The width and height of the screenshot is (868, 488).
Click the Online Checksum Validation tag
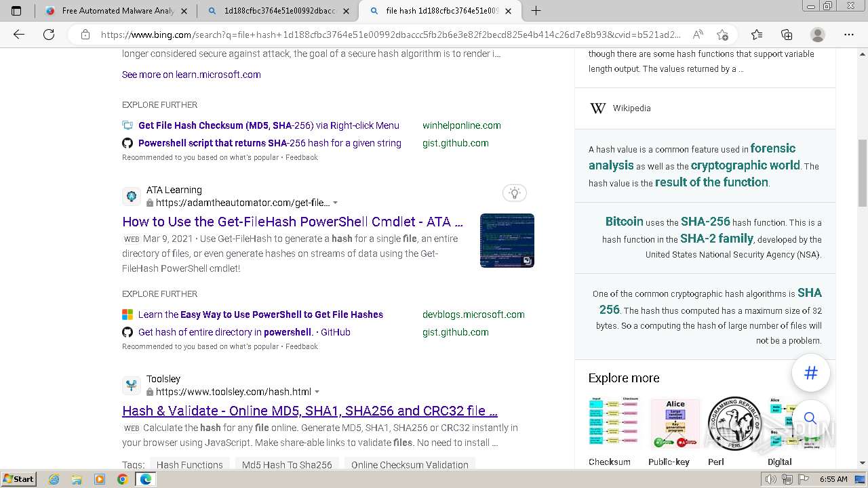410,465
